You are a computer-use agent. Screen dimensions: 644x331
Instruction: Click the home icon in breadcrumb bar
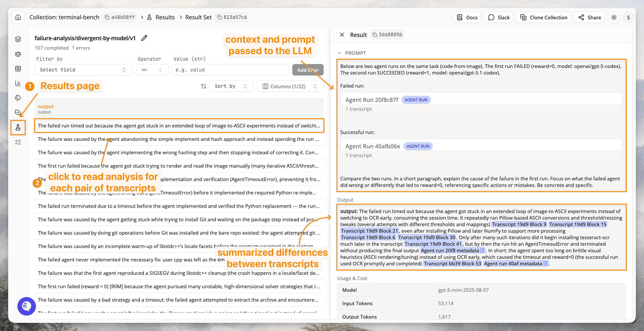[x=18, y=17]
